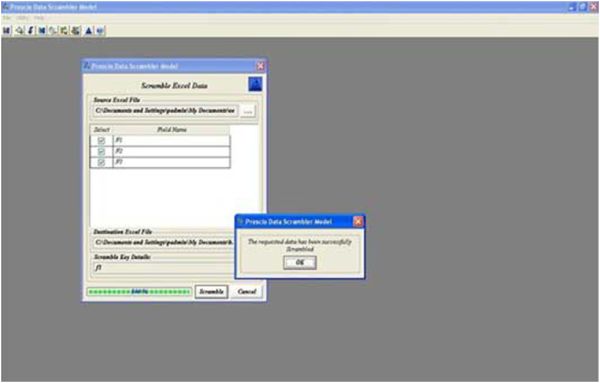The height and width of the screenshot is (383, 600).
Task: Click the success message text in the popup
Action: click(300, 245)
